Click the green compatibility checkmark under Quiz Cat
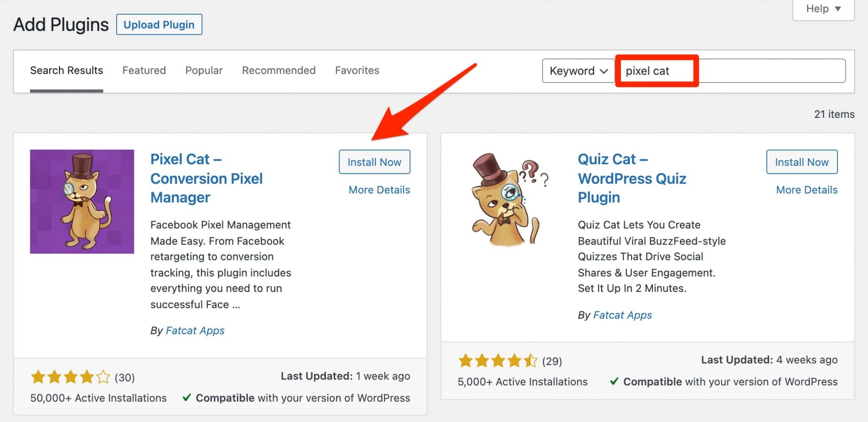 [x=615, y=382]
